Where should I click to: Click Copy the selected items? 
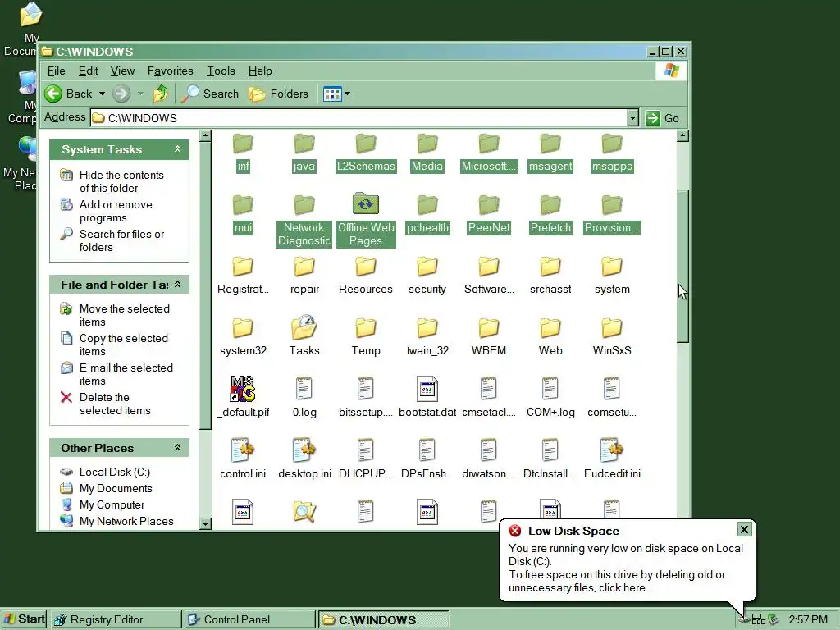click(124, 345)
